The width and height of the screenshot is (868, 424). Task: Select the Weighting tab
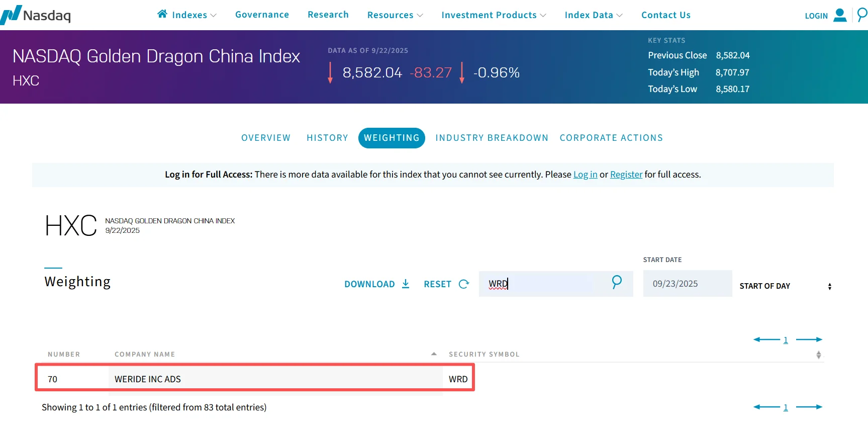tap(392, 138)
